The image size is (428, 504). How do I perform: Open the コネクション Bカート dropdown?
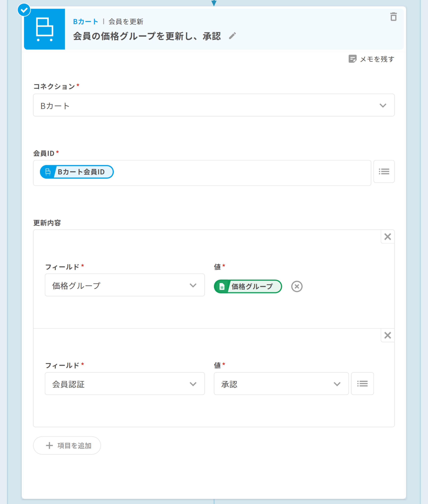point(213,105)
